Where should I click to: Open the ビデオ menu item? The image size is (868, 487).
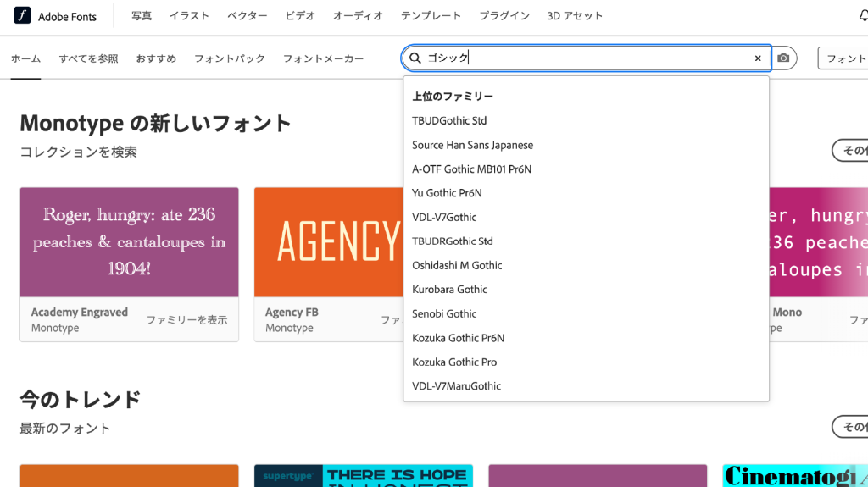pyautogui.click(x=300, y=16)
